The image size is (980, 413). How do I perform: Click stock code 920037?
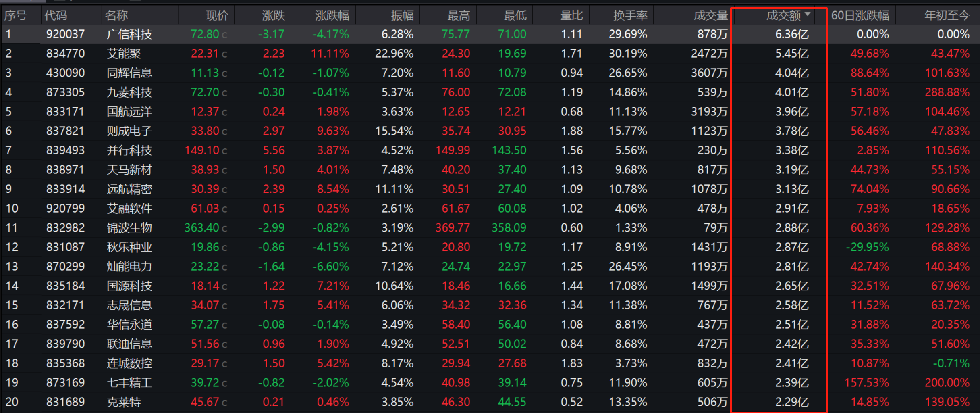(x=65, y=34)
